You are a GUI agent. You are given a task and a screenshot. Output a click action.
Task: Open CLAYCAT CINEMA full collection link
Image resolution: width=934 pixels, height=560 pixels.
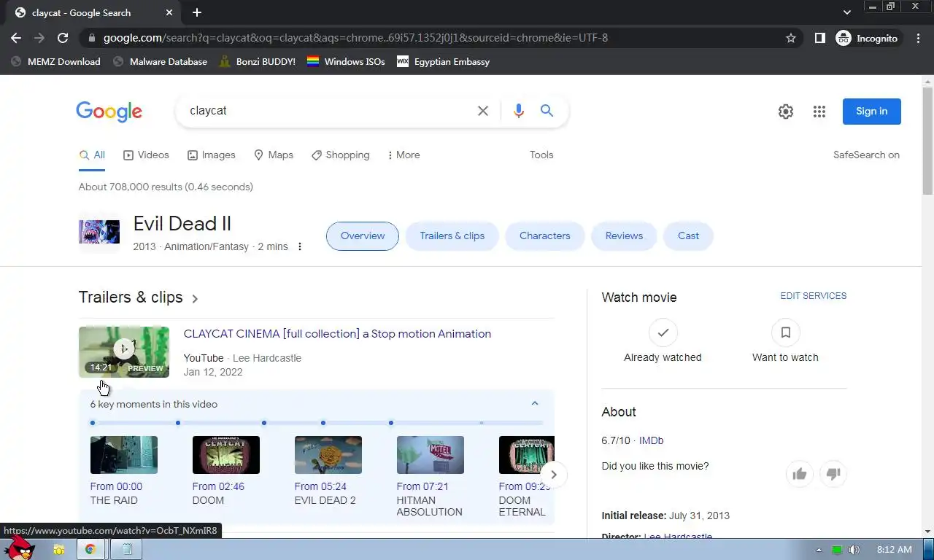tap(337, 334)
